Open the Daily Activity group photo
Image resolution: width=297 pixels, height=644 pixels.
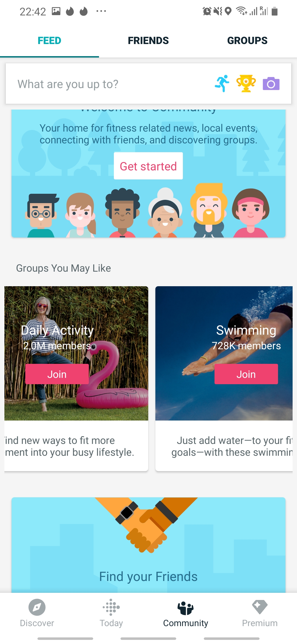tap(76, 353)
